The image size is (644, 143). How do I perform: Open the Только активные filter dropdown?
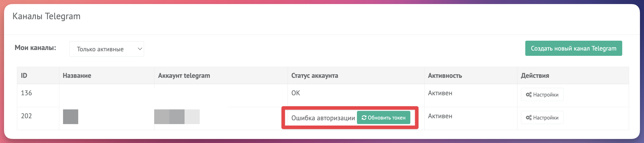coord(107,49)
